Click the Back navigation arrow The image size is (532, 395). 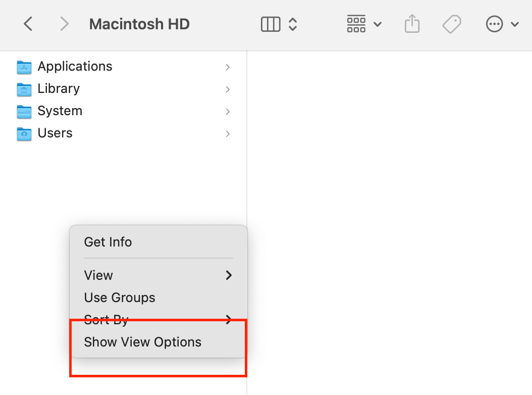click(28, 24)
